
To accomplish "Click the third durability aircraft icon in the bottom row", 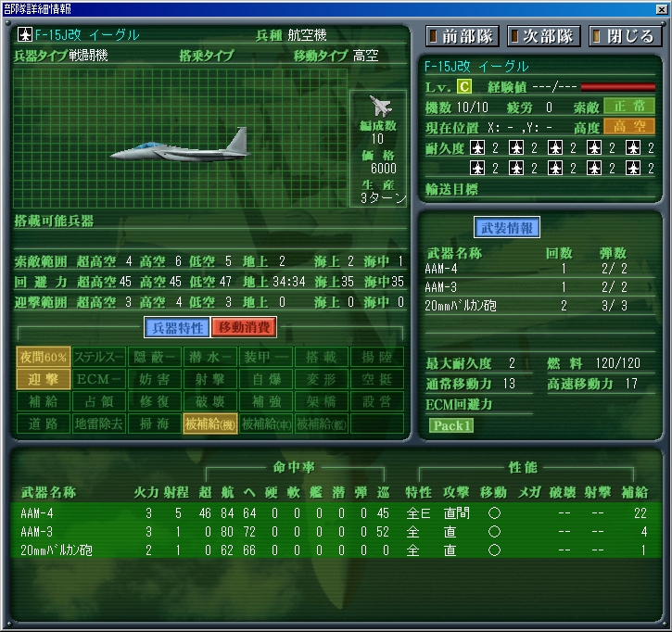I will click(555, 168).
